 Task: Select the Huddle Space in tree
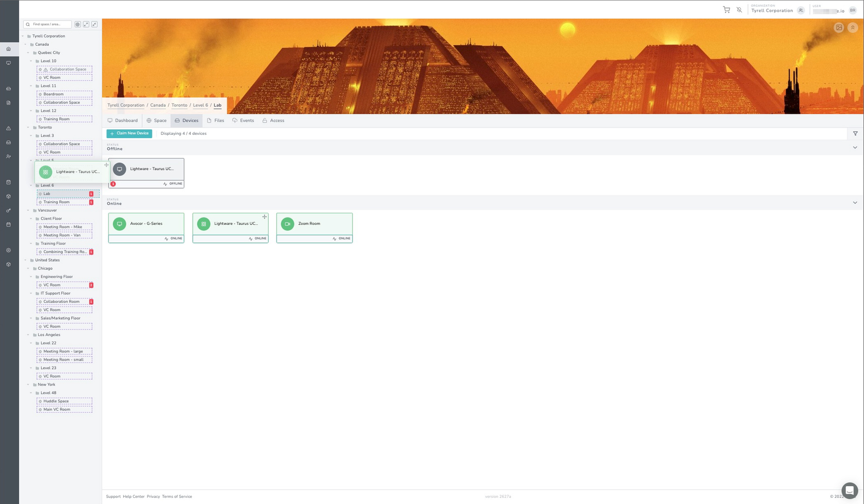[64, 401]
